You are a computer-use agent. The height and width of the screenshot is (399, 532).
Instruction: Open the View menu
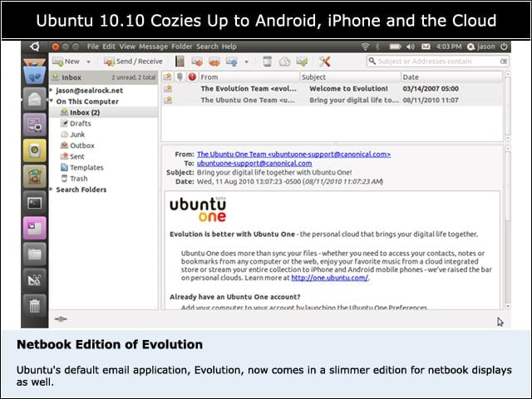click(x=127, y=47)
